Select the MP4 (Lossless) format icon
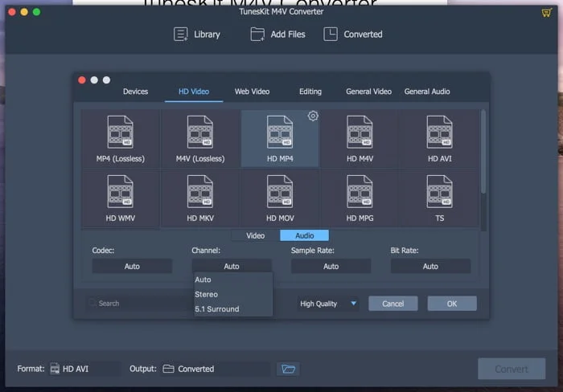Viewport: 563px width, 392px height. pyautogui.click(x=121, y=132)
